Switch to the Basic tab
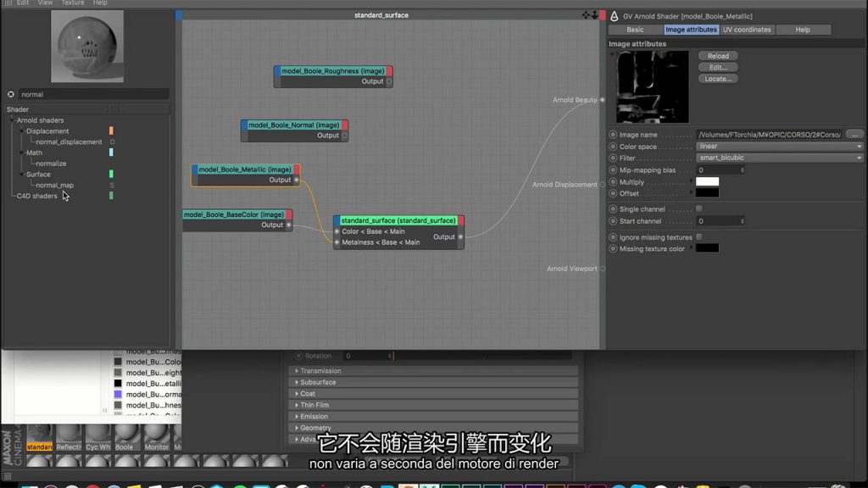 coord(636,30)
